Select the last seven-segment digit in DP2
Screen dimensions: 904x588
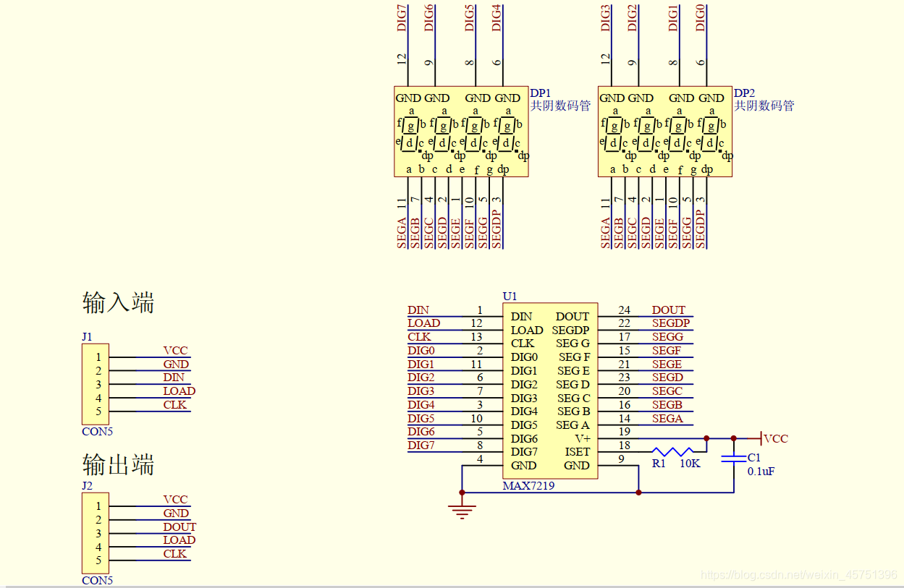click(x=711, y=133)
